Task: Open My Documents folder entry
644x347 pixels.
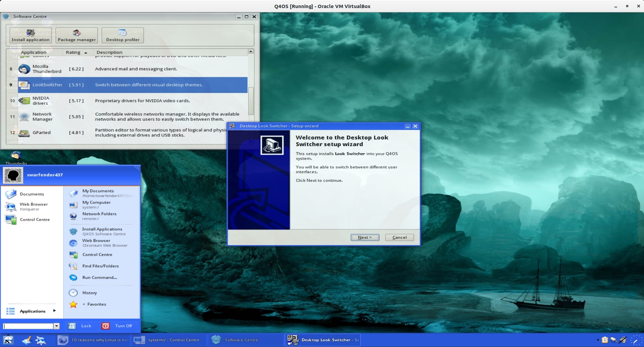Action: click(x=102, y=193)
